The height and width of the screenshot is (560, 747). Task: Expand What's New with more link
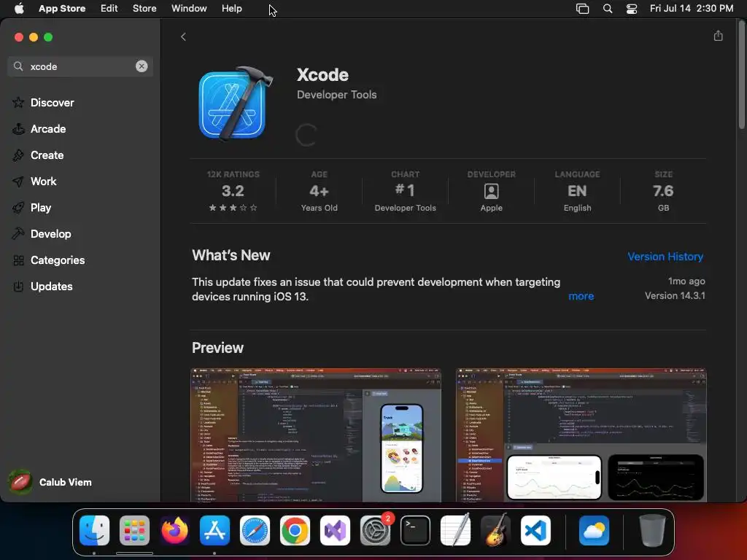[x=581, y=296]
